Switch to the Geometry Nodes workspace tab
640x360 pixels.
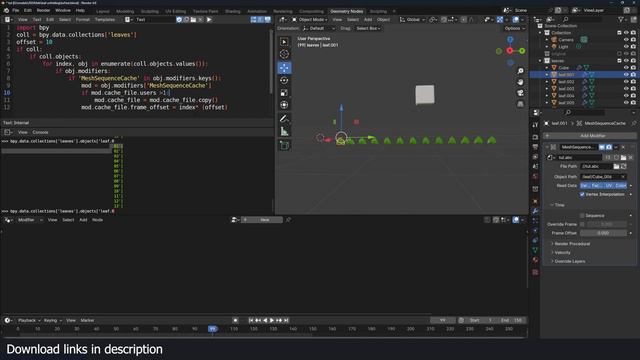pyautogui.click(x=347, y=11)
